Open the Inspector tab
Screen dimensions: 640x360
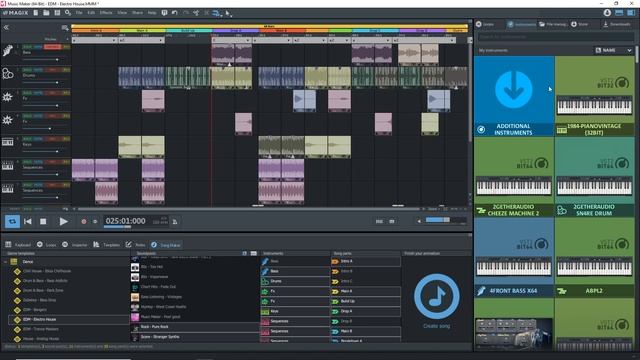click(x=75, y=245)
